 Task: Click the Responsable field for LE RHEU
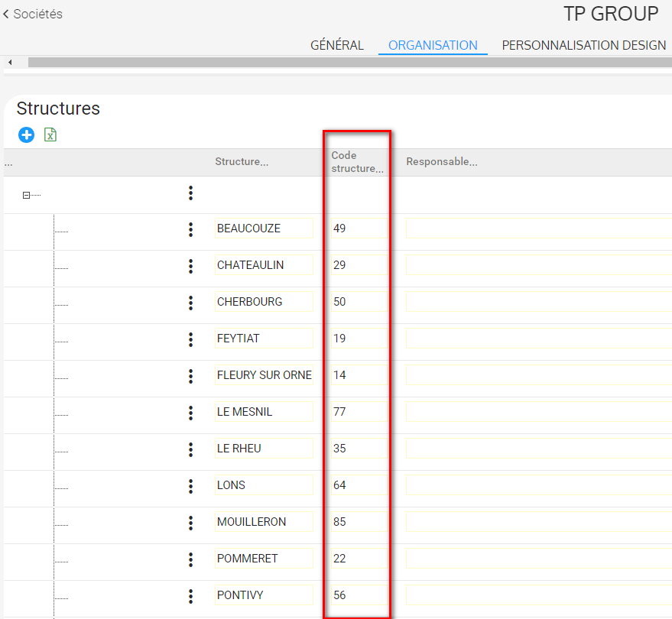point(535,449)
